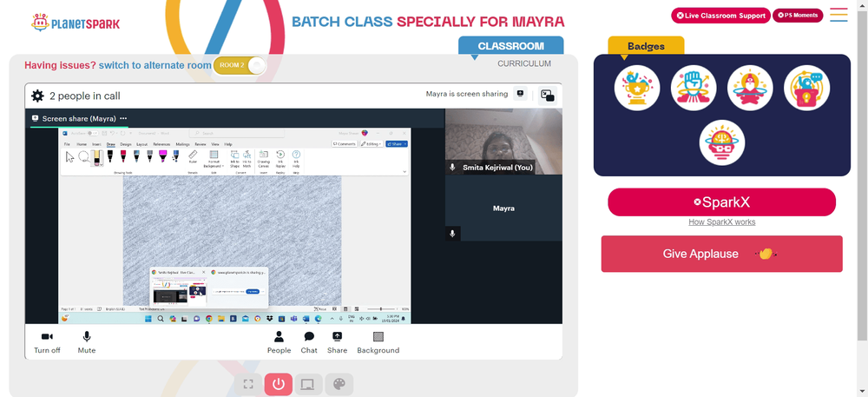Open the hamburger menu at top right

pos(838,15)
